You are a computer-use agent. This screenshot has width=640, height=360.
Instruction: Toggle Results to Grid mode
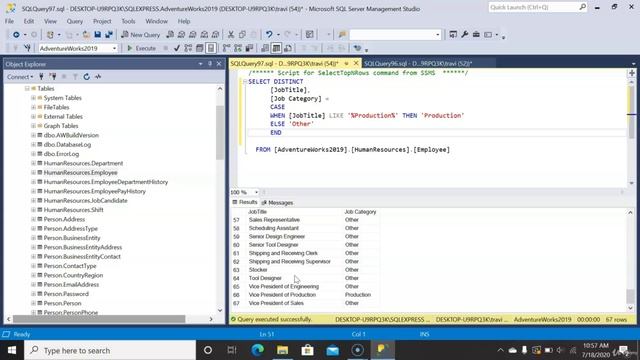[276, 48]
